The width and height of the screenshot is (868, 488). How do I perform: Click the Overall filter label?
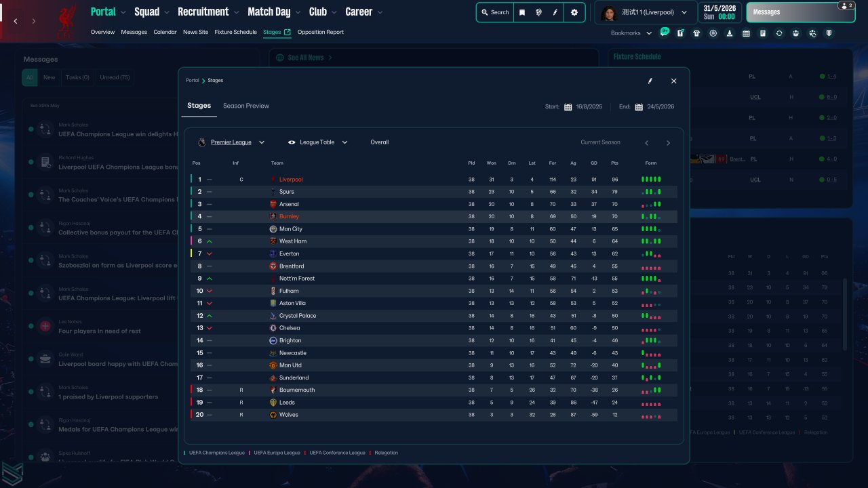point(380,142)
